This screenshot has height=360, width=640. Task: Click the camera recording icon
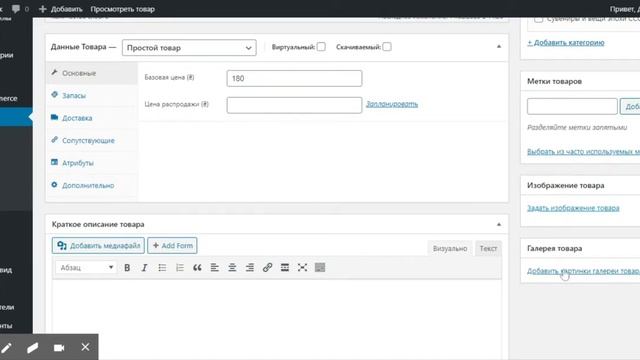point(59,347)
